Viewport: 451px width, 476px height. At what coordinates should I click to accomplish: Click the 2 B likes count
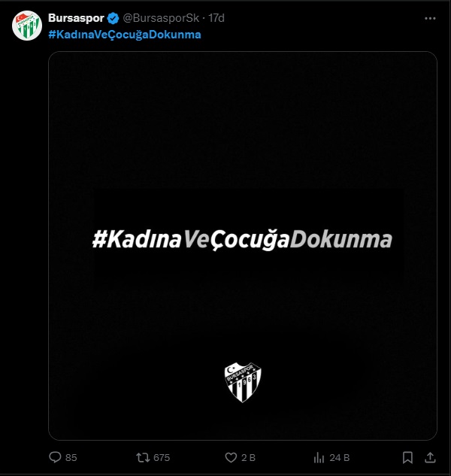point(248,457)
